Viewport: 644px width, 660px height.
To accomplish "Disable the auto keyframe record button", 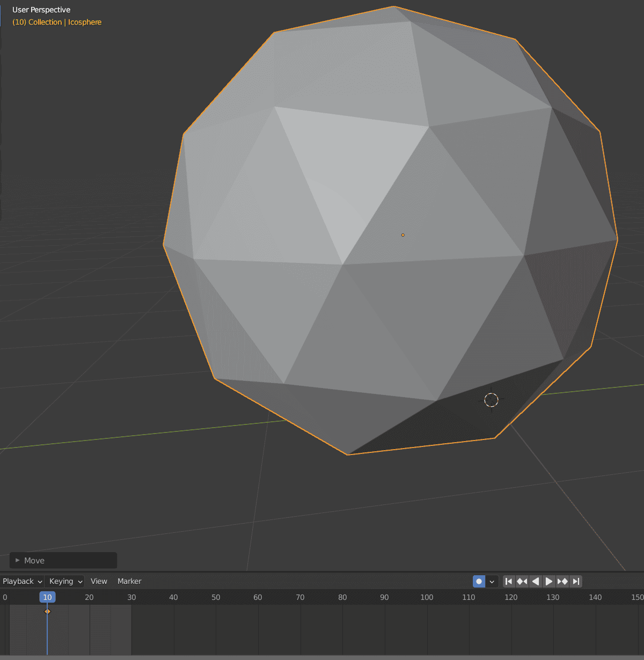I will pos(479,581).
